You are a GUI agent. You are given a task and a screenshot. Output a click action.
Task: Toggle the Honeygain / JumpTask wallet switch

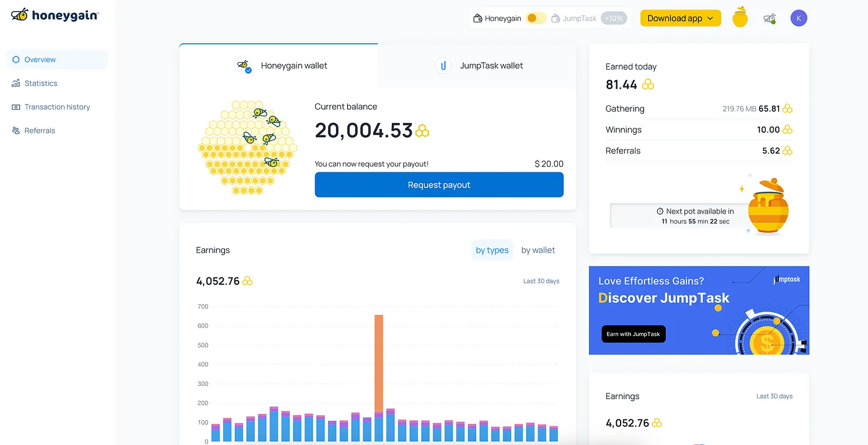point(536,19)
